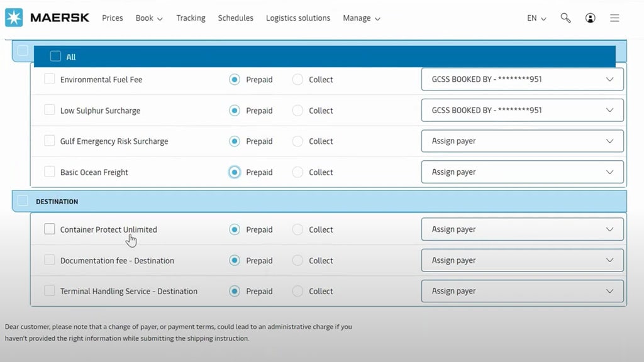Screen dimensions: 644x362
Task: Open payer dropdown for Environmental Fuel Fee
Action: [x=522, y=80]
